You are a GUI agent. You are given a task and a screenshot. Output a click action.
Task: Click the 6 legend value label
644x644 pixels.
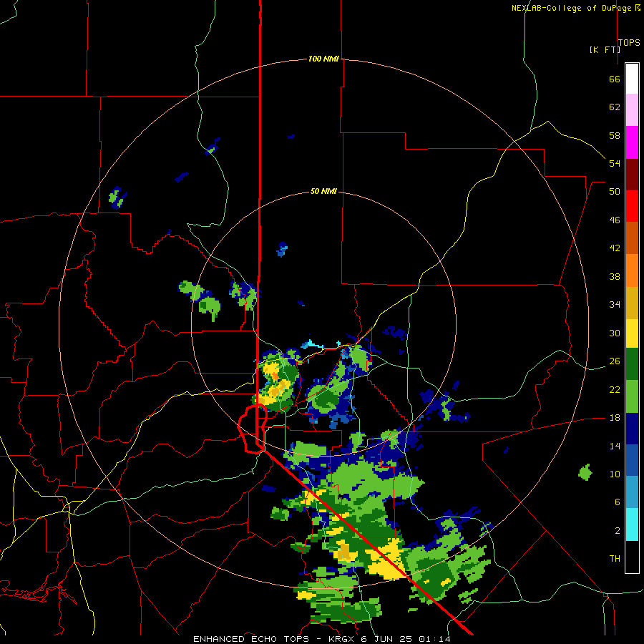point(618,502)
